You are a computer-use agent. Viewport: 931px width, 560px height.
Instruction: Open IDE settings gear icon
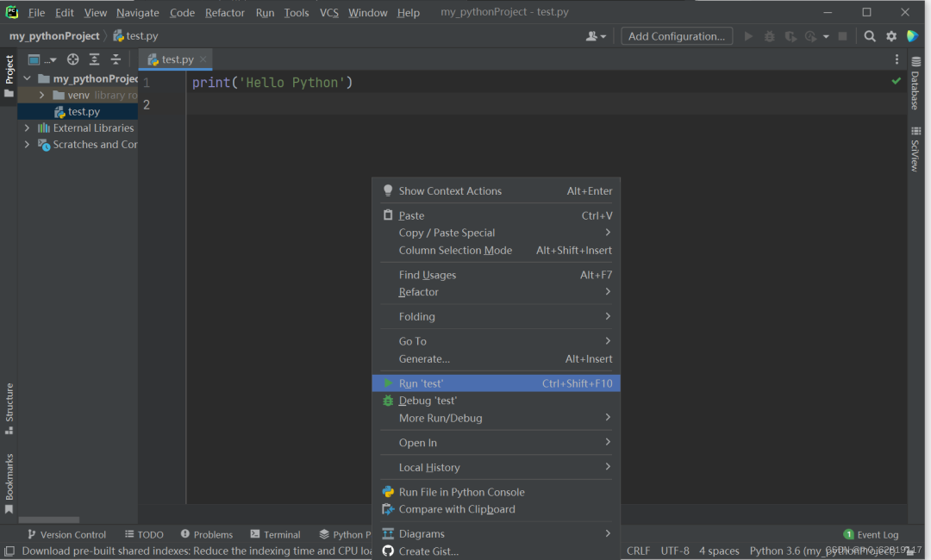click(891, 36)
